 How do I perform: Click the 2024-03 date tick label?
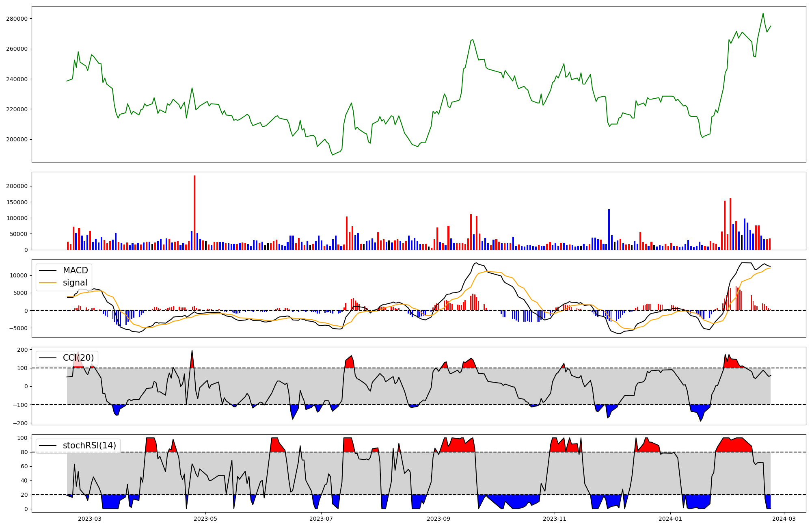784,519
